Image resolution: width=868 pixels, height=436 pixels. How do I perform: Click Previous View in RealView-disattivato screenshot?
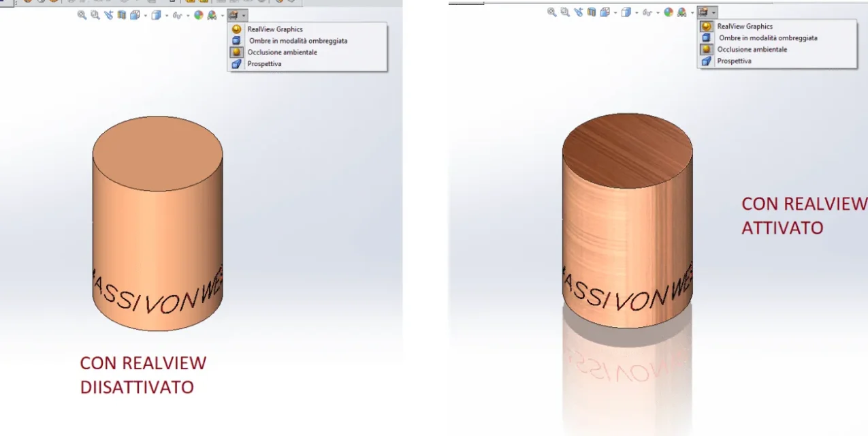[x=109, y=15]
